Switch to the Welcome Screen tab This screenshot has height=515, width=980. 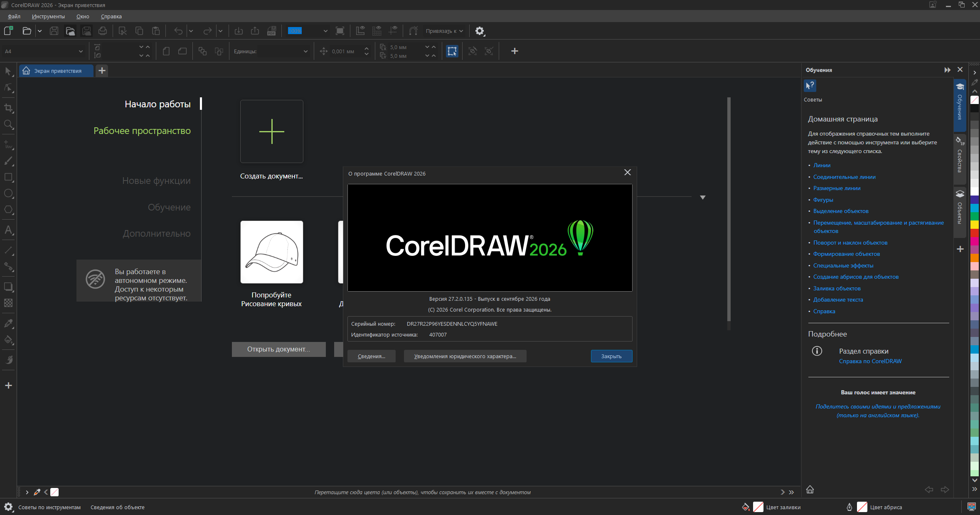[x=56, y=71]
